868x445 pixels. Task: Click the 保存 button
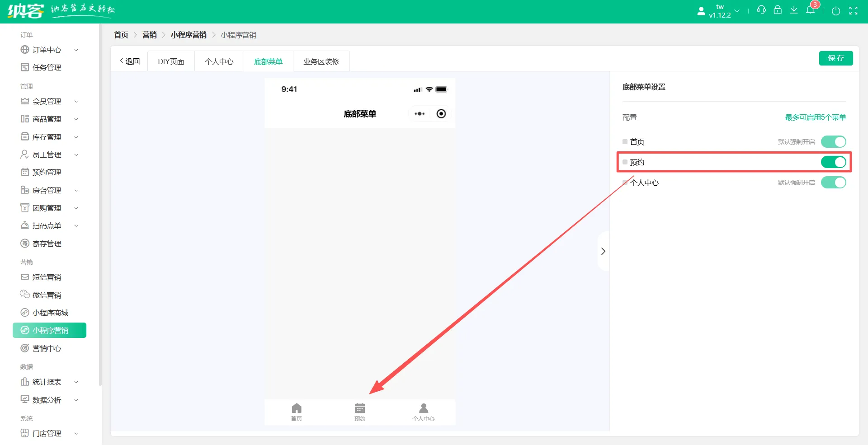point(835,58)
